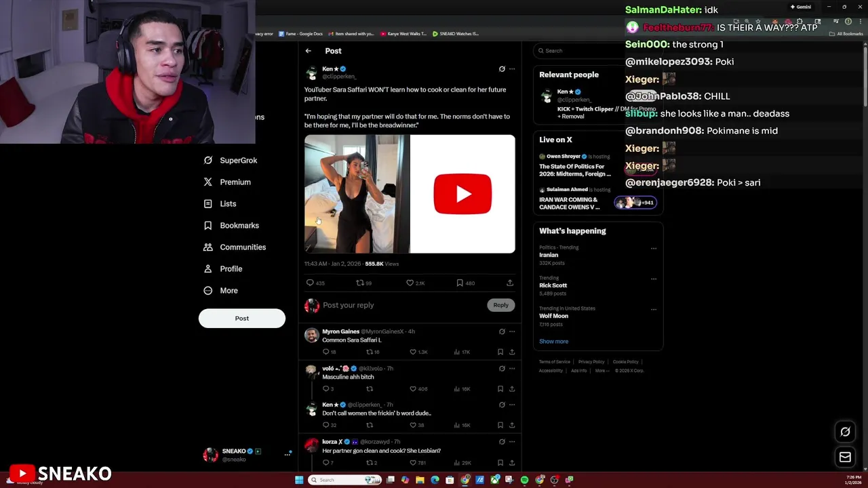Open more options on volo's reply
Viewport: 868px width, 488px height.
coord(512,368)
